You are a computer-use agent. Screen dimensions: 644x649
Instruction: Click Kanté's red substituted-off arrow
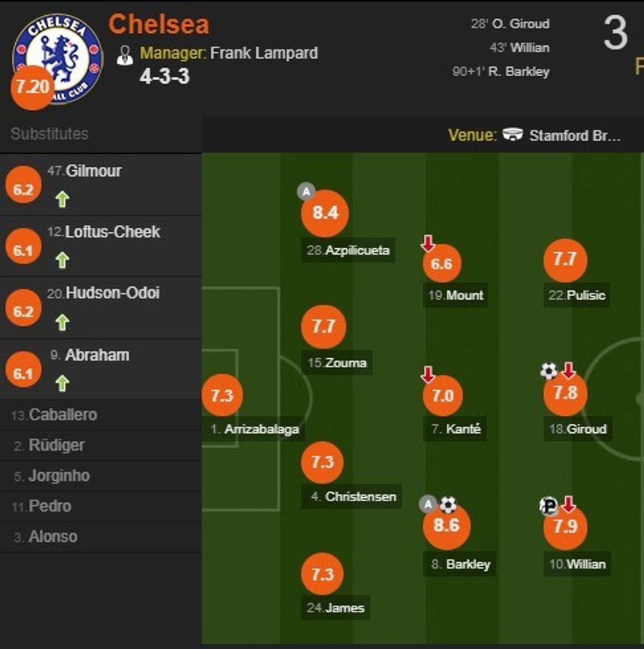pos(428,375)
